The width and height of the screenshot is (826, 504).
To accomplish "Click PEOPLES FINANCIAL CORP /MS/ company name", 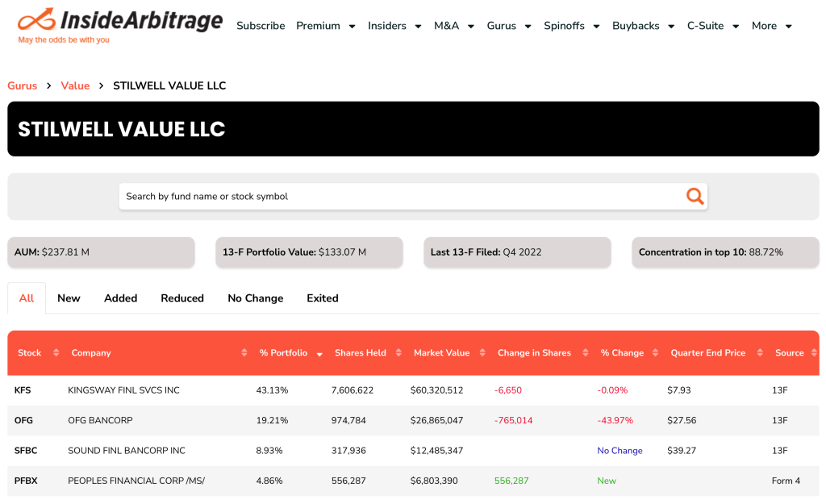I will point(136,481).
